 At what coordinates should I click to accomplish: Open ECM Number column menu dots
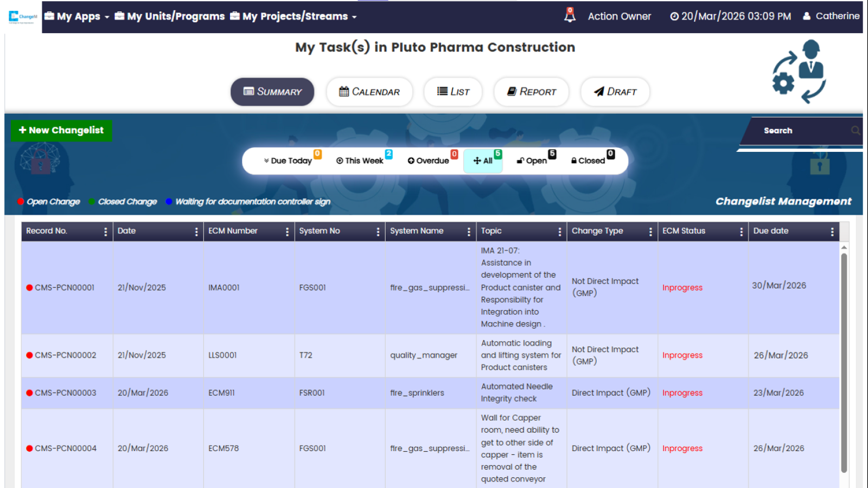tap(287, 232)
